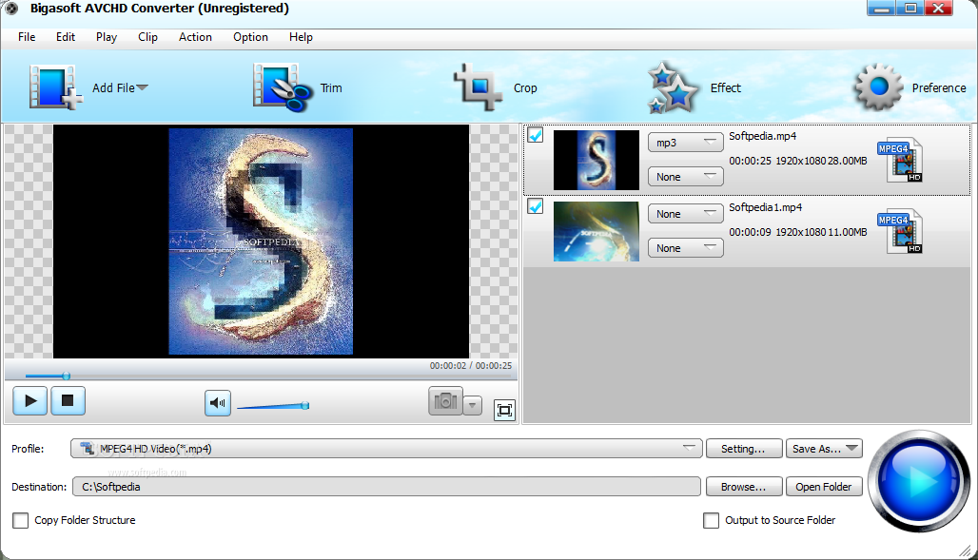Enable Output to Source Folder
Image resolution: width=978 pixels, height=560 pixels.
point(711,520)
